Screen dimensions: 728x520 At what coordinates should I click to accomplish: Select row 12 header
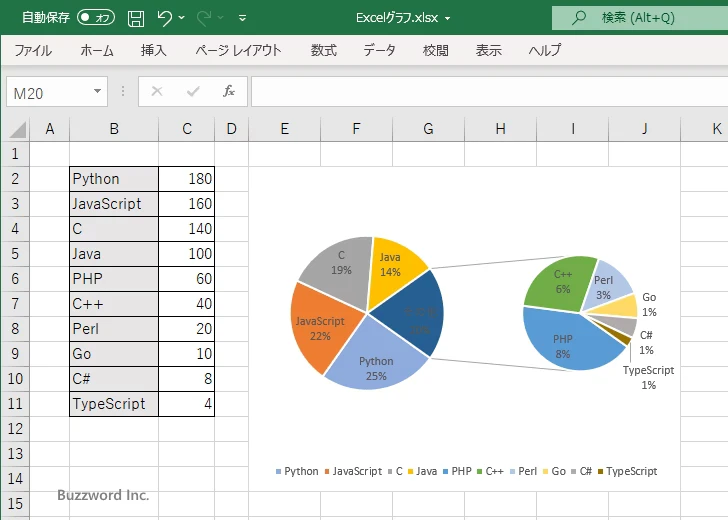pos(15,429)
